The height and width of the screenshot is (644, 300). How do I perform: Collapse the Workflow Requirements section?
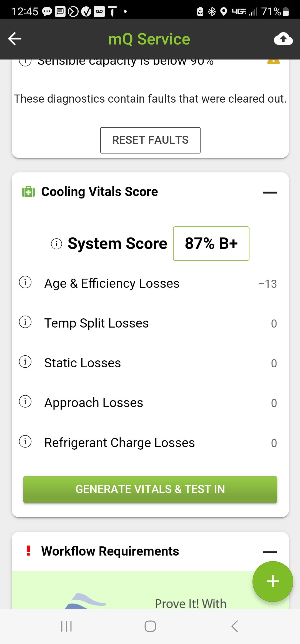(270, 552)
